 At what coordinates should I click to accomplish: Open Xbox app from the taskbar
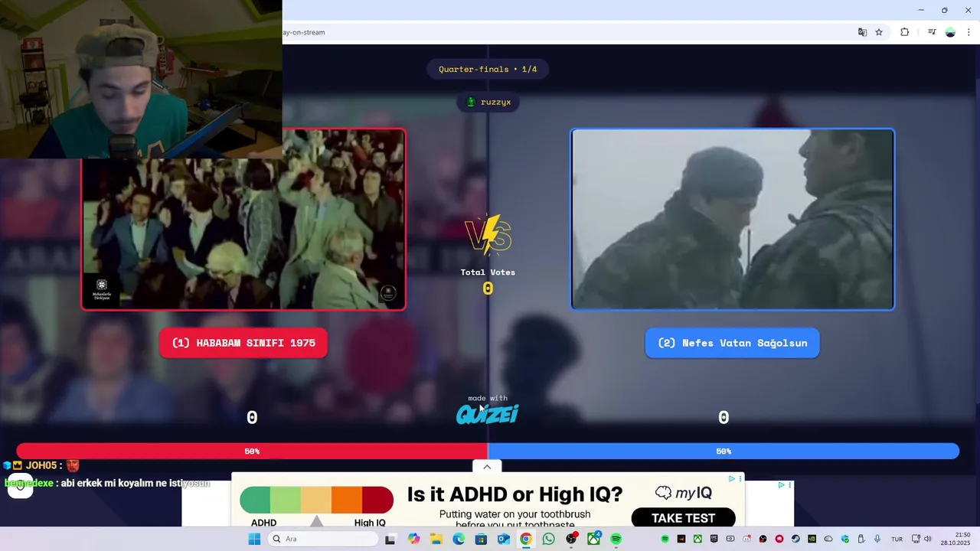click(x=594, y=539)
